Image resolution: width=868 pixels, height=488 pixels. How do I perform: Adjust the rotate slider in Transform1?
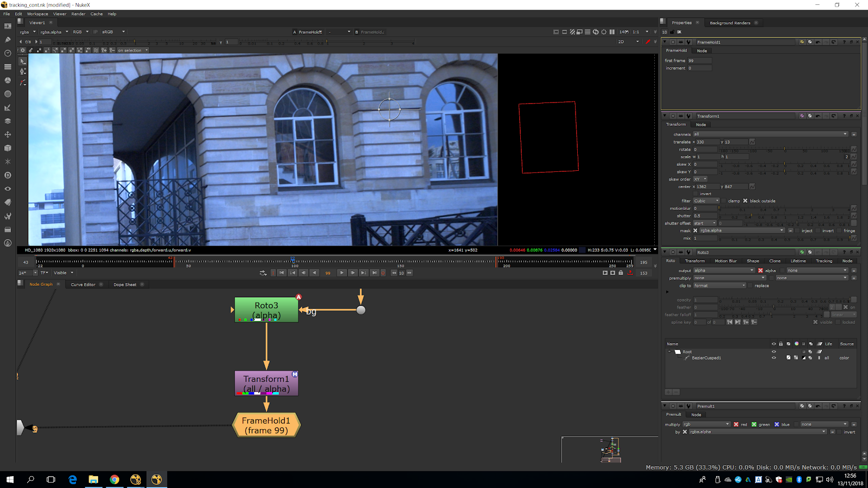[784, 150]
